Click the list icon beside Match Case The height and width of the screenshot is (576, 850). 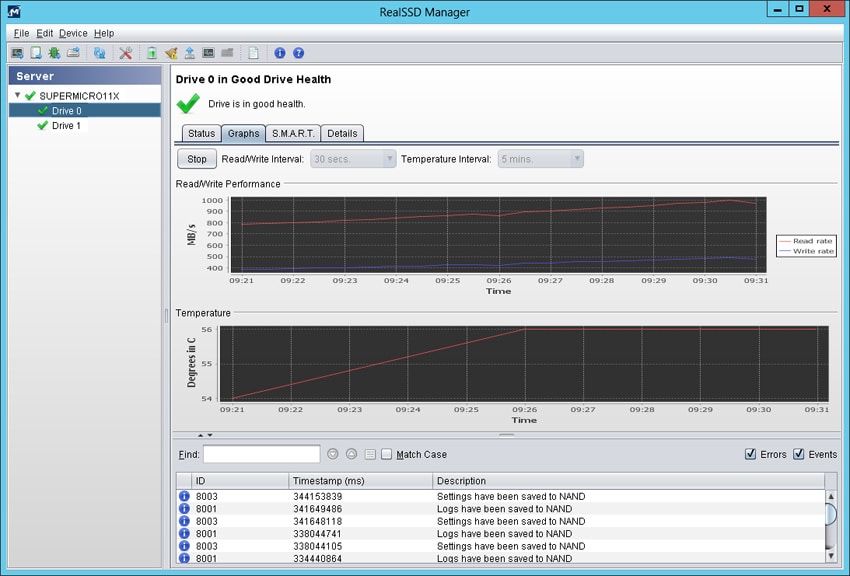click(370, 454)
